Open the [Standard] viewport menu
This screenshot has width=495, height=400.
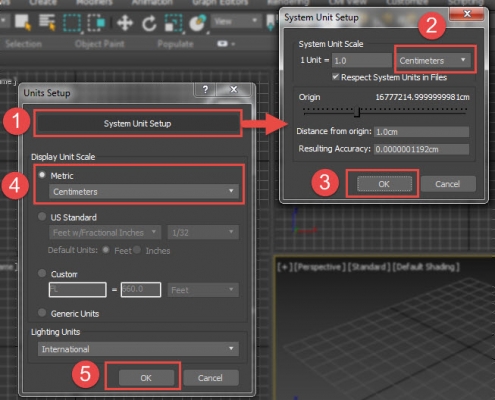369,267
